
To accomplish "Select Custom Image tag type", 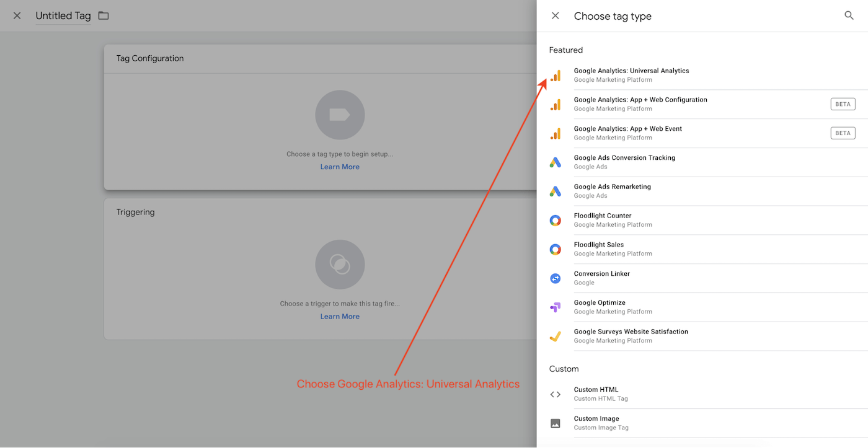I will click(x=702, y=424).
